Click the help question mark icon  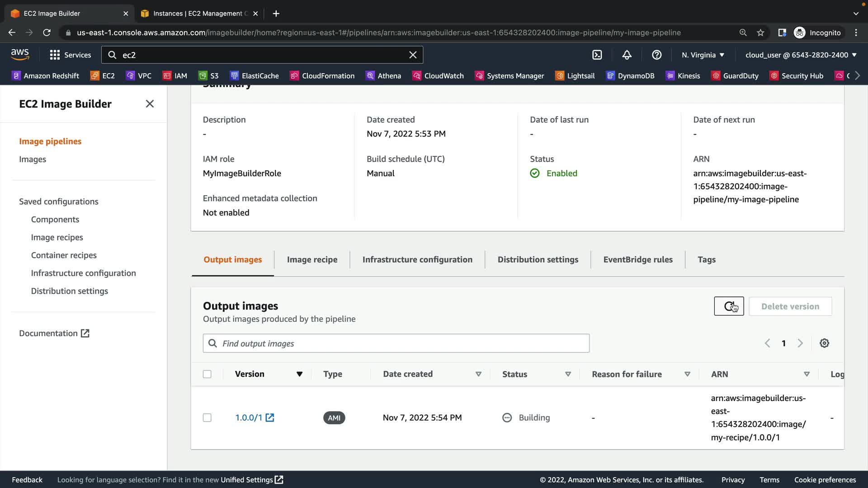tap(656, 55)
